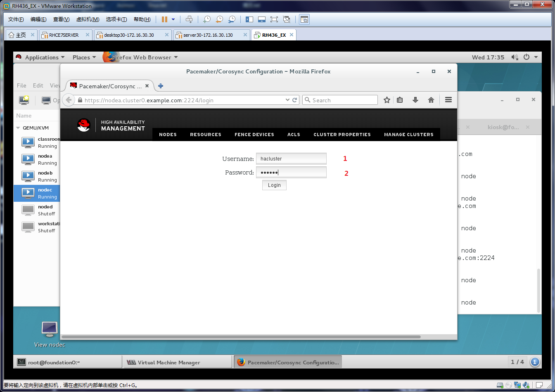Open File menu in Virtual Machine Manager

point(21,85)
